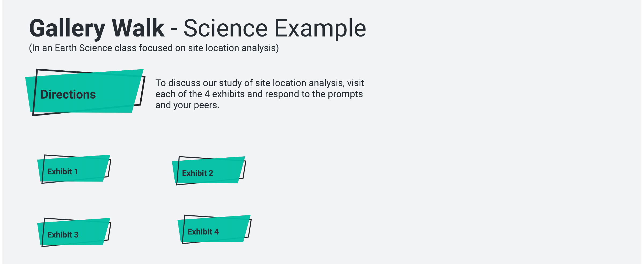
Task: Open the Exhibit 2 banner
Action: tap(208, 171)
